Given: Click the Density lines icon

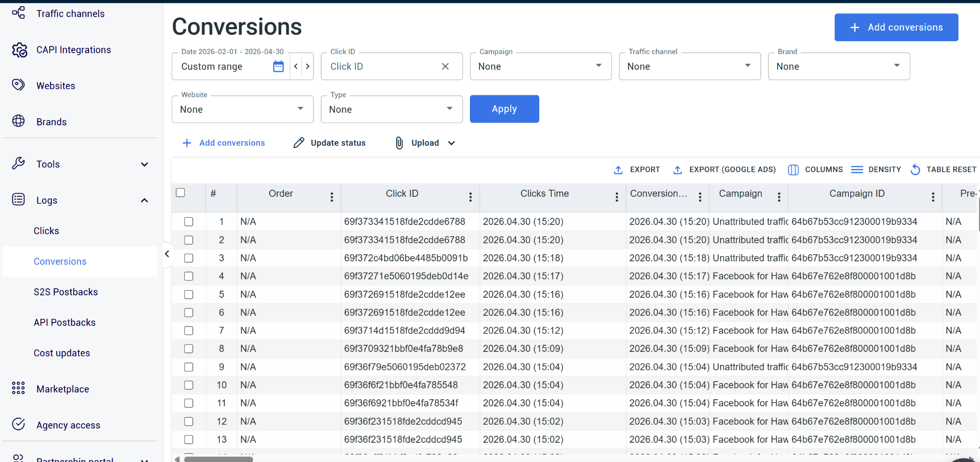Looking at the screenshot, I should pos(857,169).
